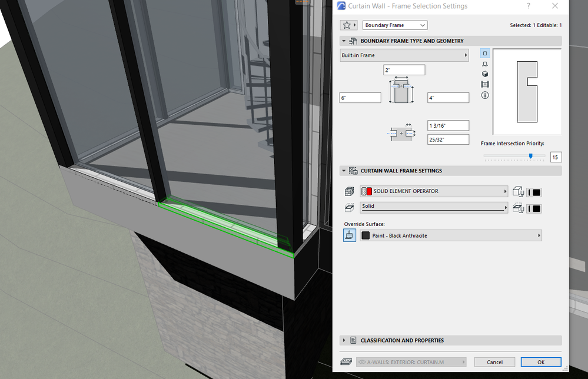Confirm settings with the OK button
The width and height of the screenshot is (588, 379).
pyautogui.click(x=540, y=361)
